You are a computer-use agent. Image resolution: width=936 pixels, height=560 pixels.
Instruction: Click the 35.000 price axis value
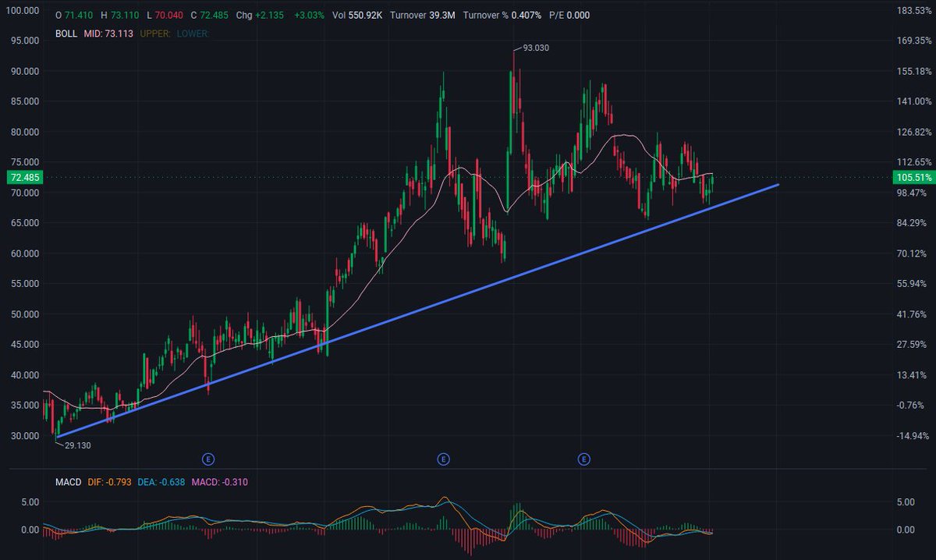[23, 406]
